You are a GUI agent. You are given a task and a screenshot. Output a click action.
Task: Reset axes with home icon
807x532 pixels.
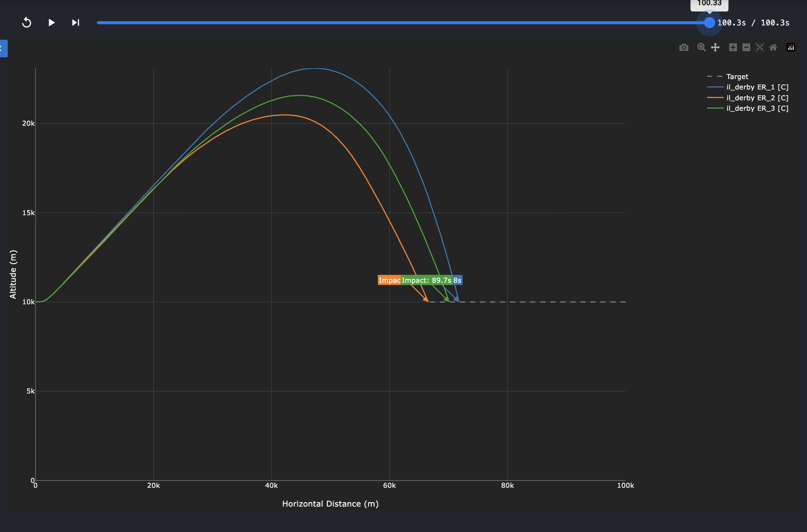coord(773,47)
